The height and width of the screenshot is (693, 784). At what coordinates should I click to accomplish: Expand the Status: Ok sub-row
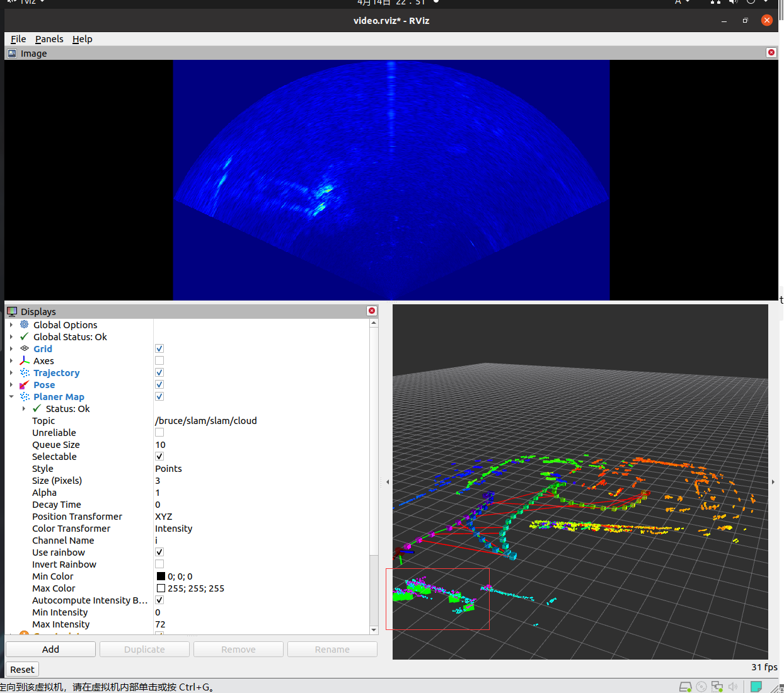click(x=24, y=408)
